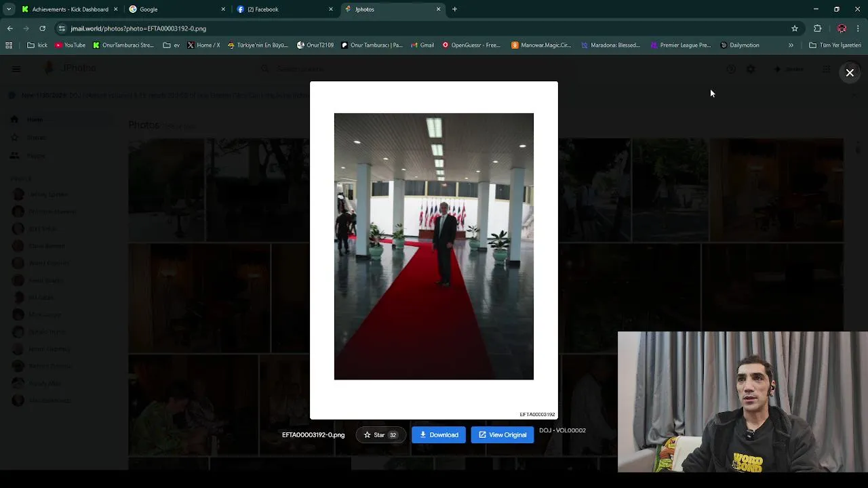
Task: Open the Maradona: Blessed... bookmark
Action: tap(610, 45)
